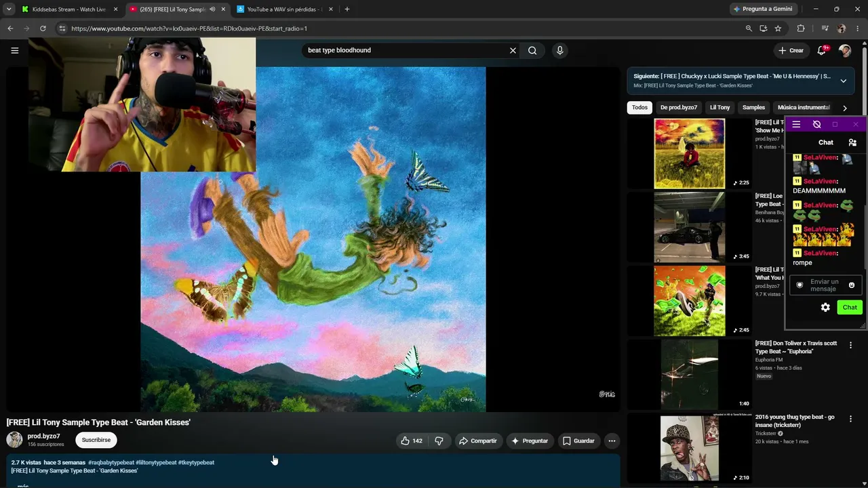Open the #tkeytypebeat hashtag

pos(196,462)
